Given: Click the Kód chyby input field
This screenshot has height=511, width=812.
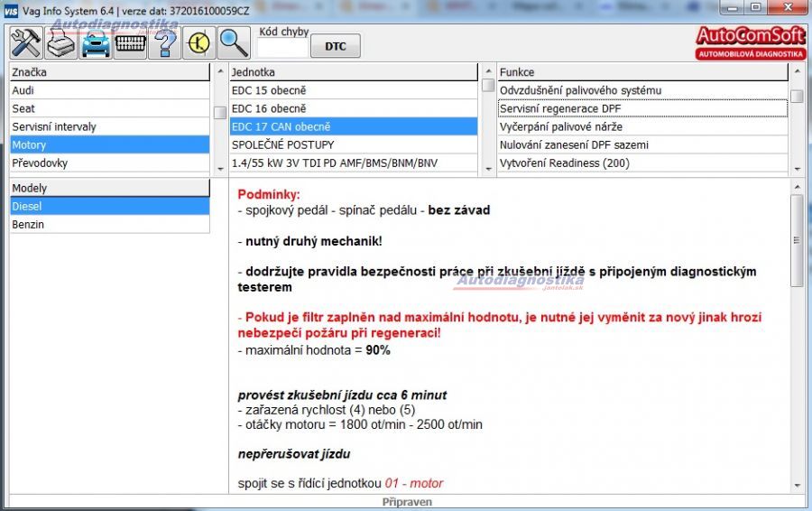Looking at the screenshot, I should click(282, 48).
